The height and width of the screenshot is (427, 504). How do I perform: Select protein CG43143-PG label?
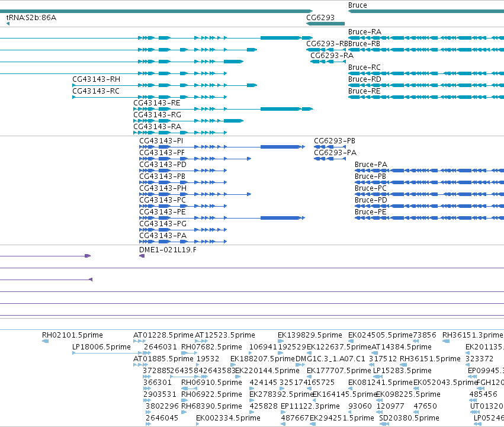pos(163,224)
